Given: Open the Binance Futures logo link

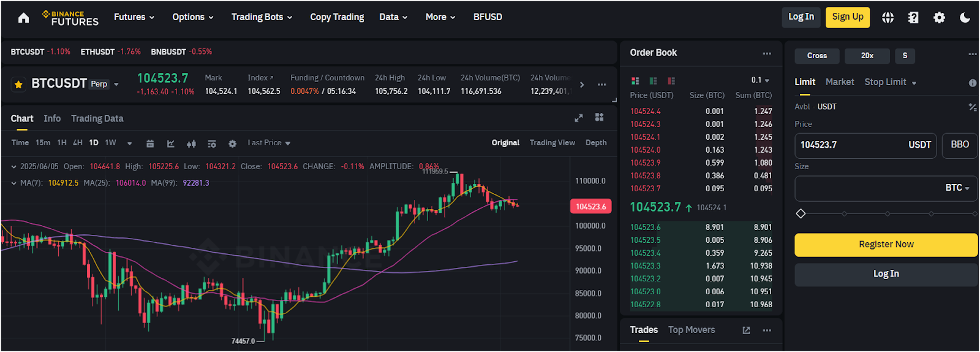Looking at the screenshot, I should click(x=70, y=18).
